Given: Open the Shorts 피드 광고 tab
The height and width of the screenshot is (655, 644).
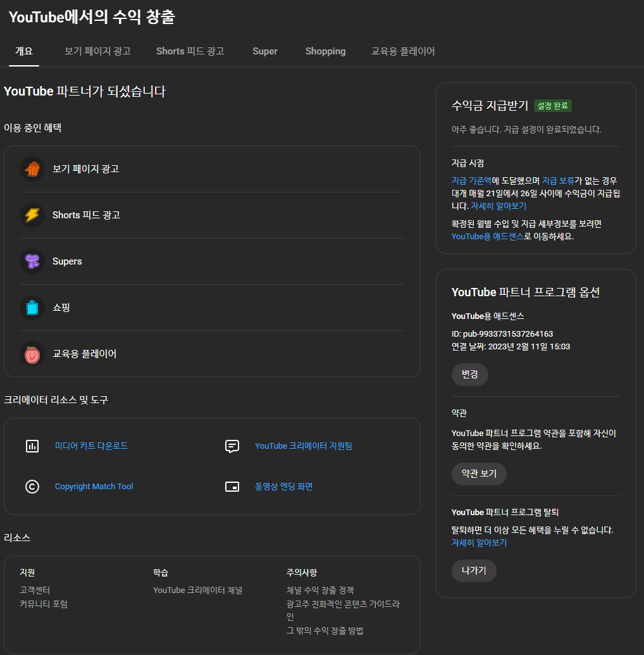Looking at the screenshot, I should pos(190,51).
